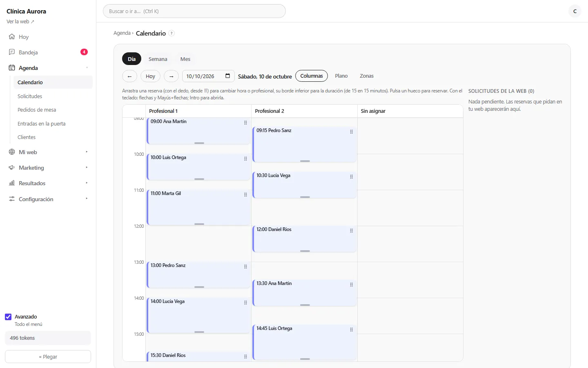Select the Columnas layout button
The image size is (588, 368).
312,76
